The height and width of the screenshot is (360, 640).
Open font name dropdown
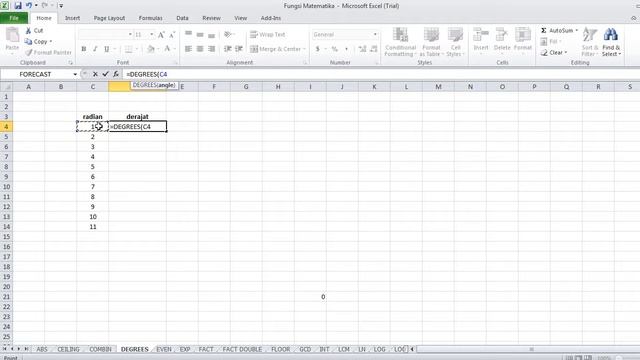click(130, 35)
